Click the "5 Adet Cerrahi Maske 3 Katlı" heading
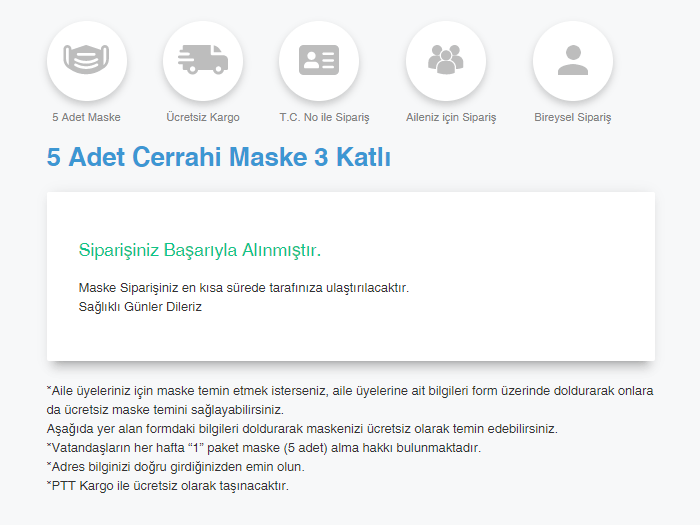Viewport: 700px width, 525px height. tap(218, 158)
